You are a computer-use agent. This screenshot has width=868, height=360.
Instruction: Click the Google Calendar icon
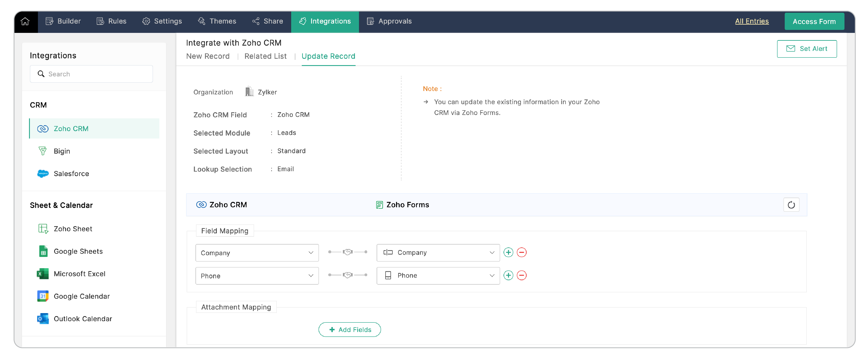tap(43, 296)
